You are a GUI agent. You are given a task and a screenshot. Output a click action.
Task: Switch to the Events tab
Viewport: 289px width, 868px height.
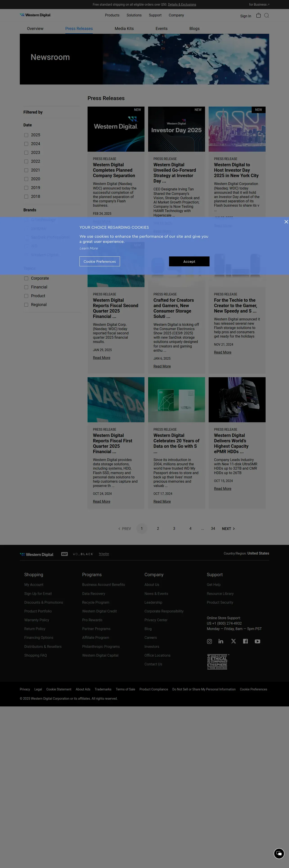pos(161,29)
